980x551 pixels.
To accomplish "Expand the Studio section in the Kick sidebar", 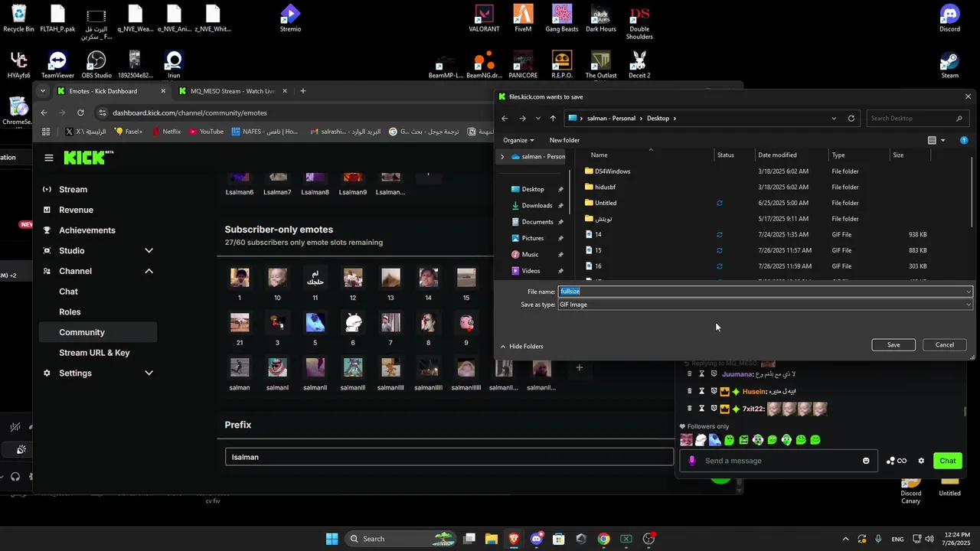I will (x=149, y=250).
